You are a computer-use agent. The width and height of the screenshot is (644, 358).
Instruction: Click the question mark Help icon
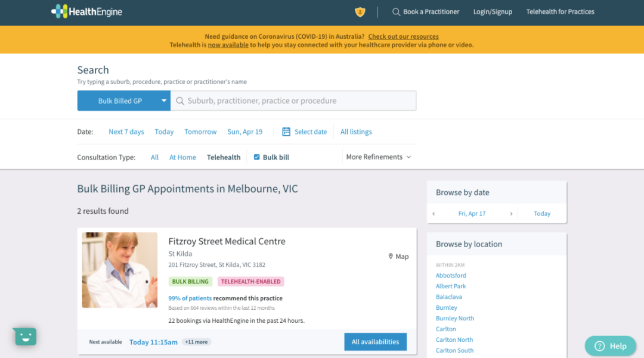click(600, 346)
